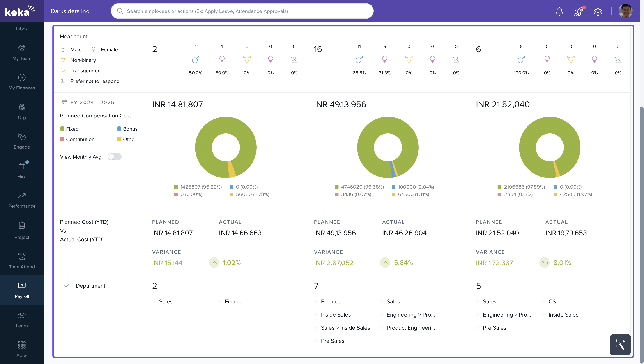644x364 pixels.
Task: Toggle View Monthly Avg. switch
Action: click(114, 157)
